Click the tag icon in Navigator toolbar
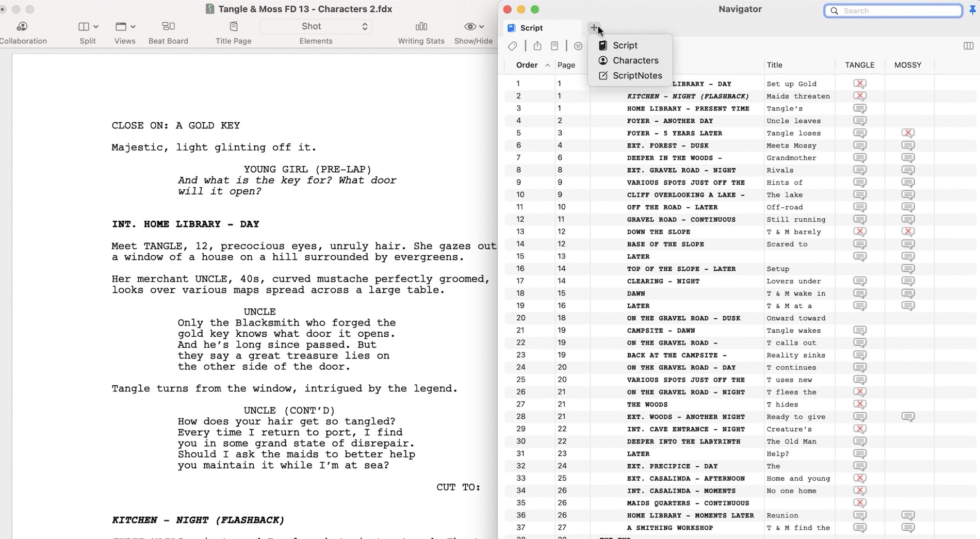This screenshot has width=980, height=539. tap(512, 46)
